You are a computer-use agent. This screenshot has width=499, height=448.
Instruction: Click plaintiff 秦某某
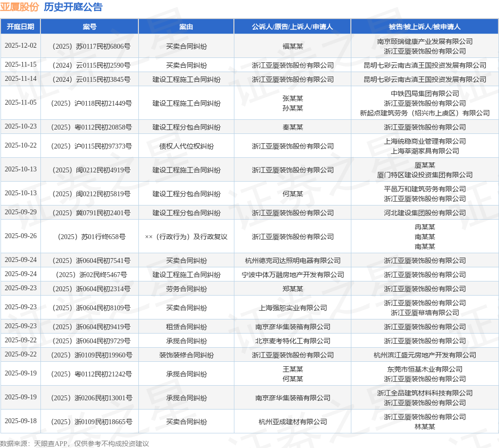pos(293,127)
